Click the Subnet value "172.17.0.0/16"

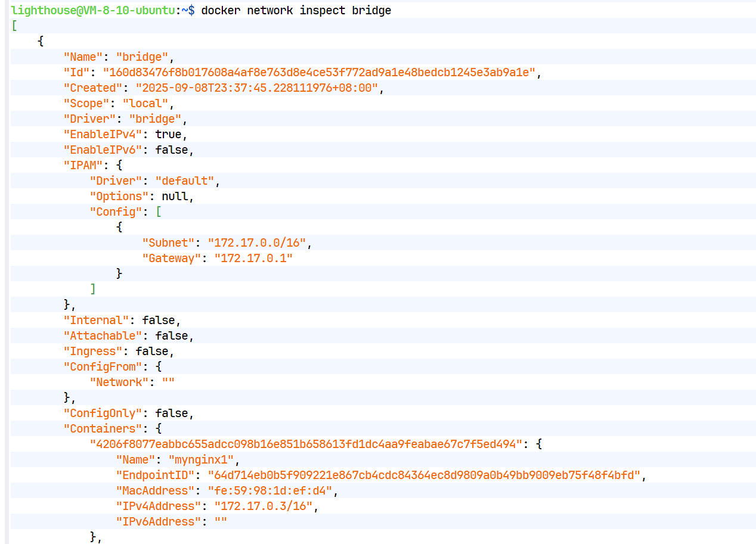click(257, 243)
